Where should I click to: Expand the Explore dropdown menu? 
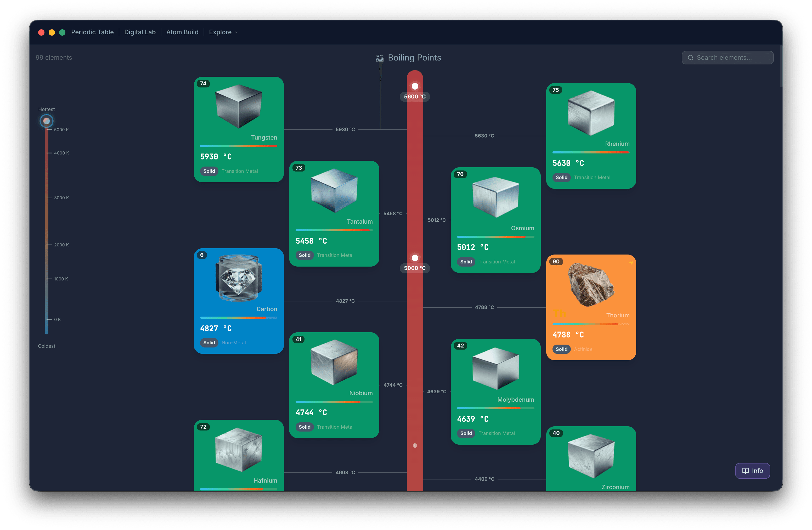223,32
